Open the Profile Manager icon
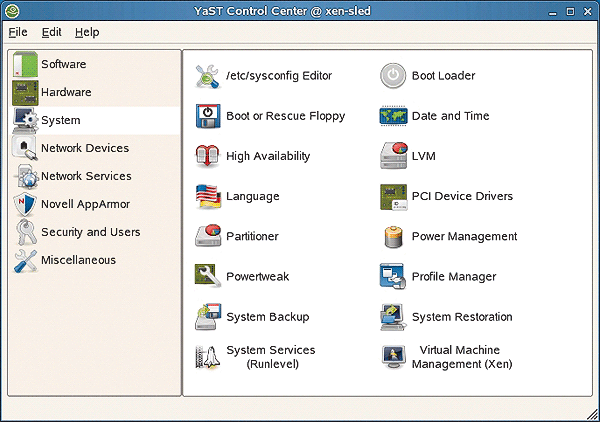 393,276
